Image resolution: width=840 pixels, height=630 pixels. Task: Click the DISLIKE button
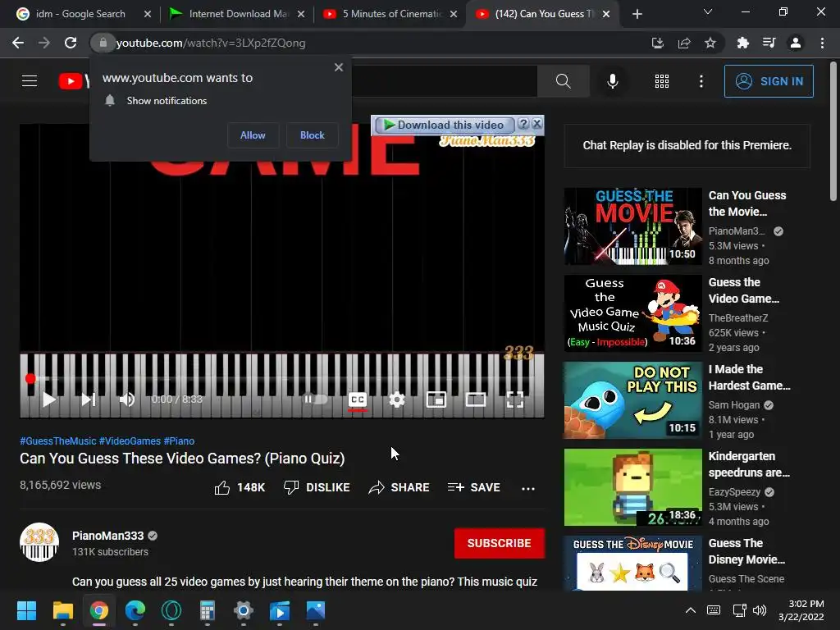point(317,487)
